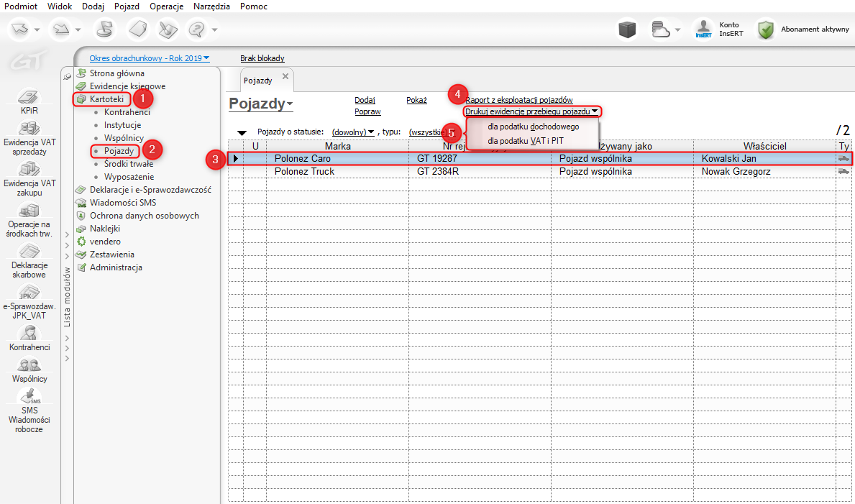Open Raport z eksploatacji pojazdów link
This screenshot has width=855, height=504.
pos(518,100)
